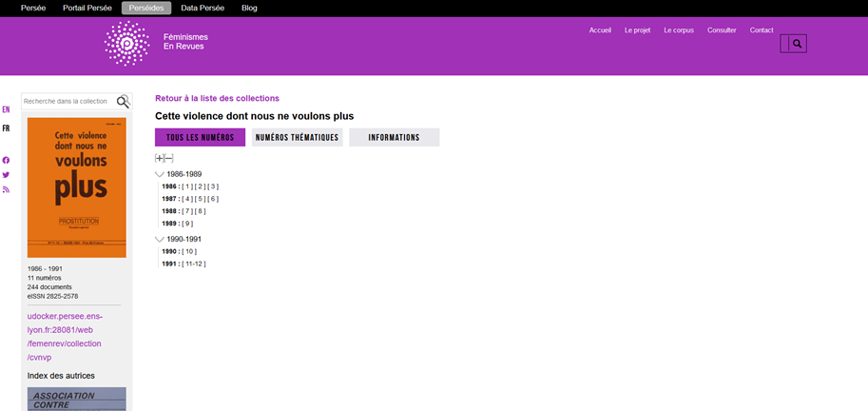Screen dimensions: 868x411
Task: Switch language to EN
Action: (6, 110)
